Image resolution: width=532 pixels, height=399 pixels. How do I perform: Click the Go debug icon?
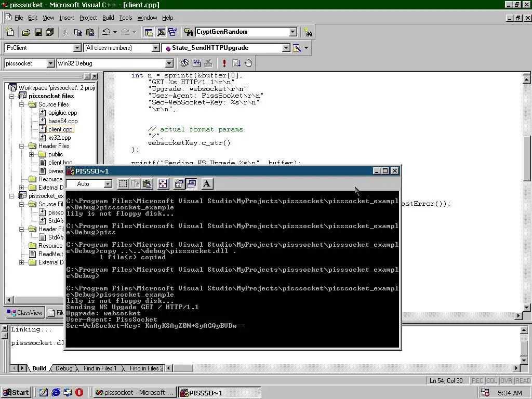pyautogui.click(x=236, y=63)
